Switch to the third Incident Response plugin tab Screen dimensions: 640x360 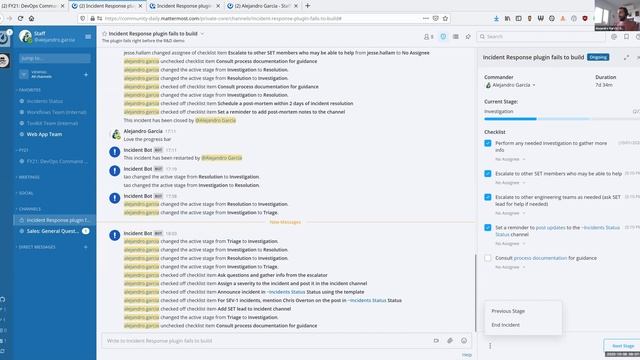[184, 6]
